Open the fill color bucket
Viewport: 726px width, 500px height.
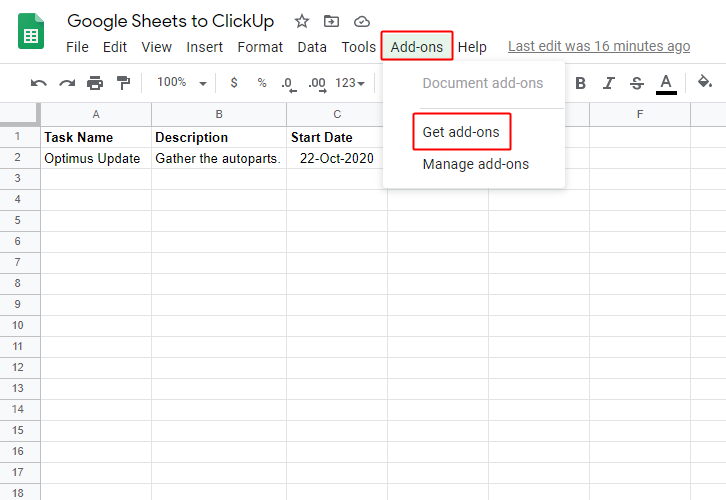705,82
